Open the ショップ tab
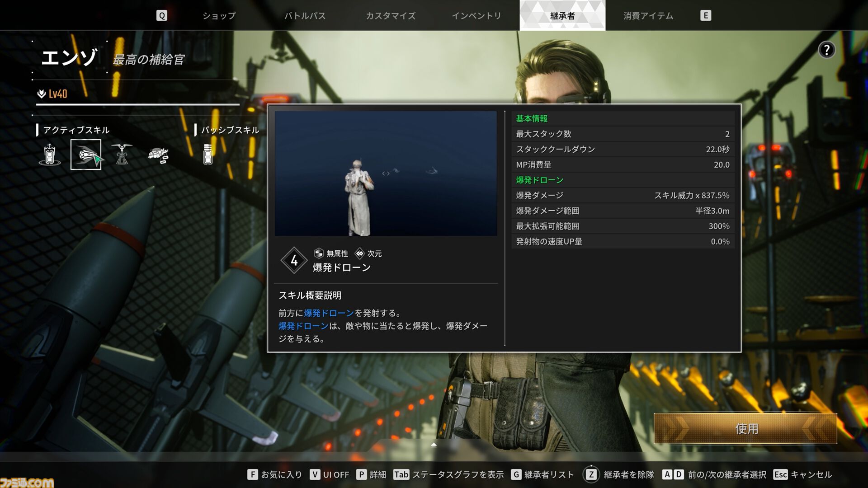This screenshot has height=488, width=868. (x=219, y=15)
